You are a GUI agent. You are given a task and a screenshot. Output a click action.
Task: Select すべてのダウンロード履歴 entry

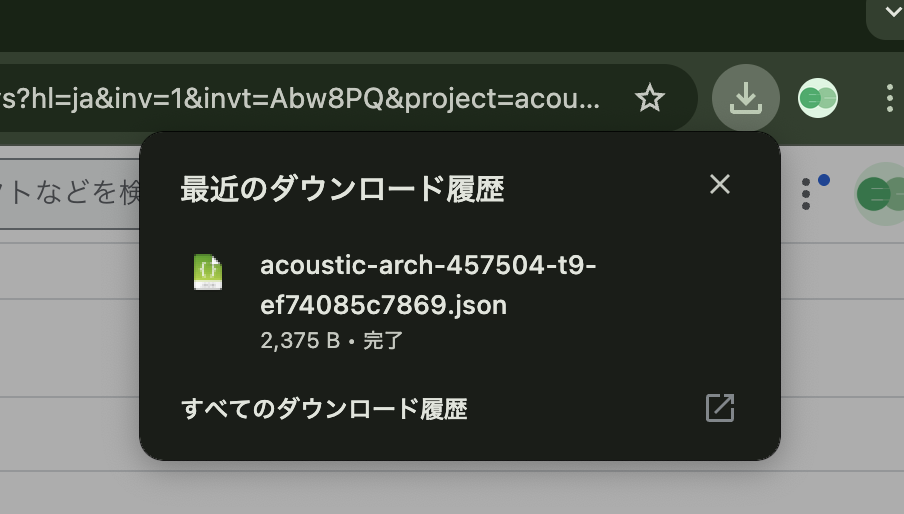[324, 409]
